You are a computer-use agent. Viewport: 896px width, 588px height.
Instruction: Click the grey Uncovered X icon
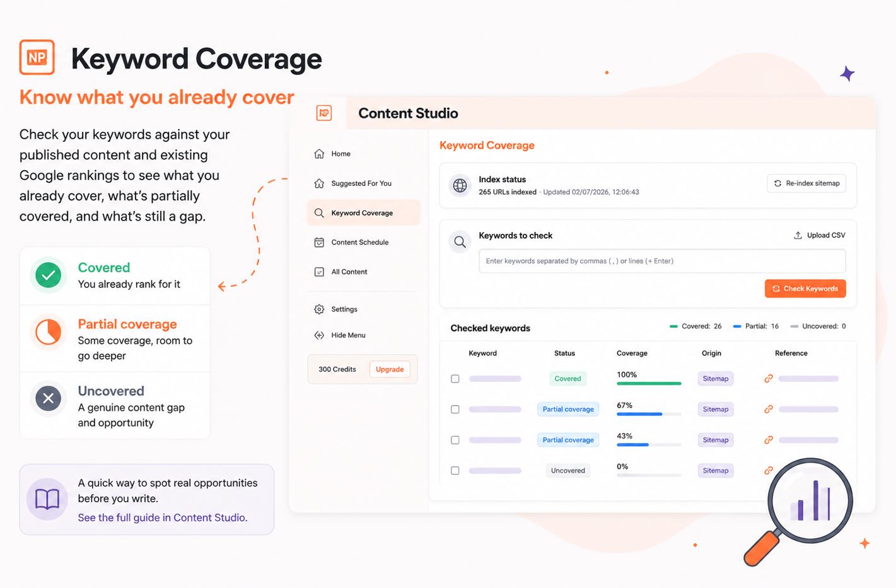click(x=48, y=398)
